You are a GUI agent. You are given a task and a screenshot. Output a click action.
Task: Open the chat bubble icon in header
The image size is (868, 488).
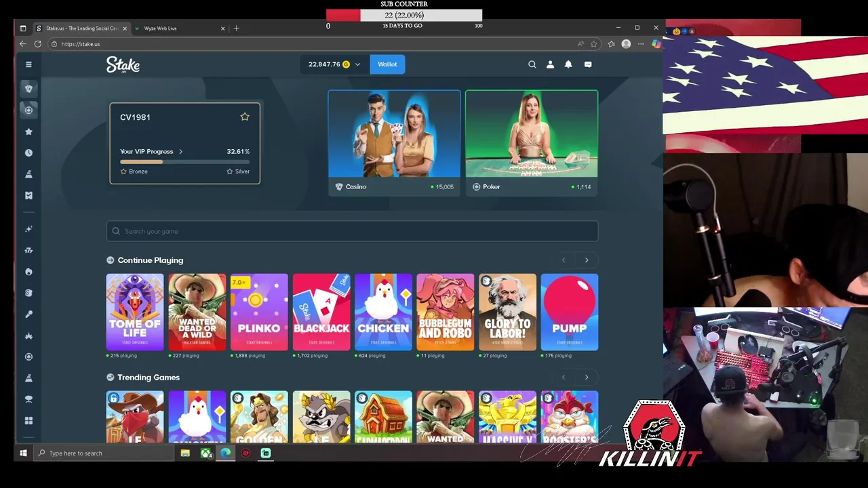588,64
